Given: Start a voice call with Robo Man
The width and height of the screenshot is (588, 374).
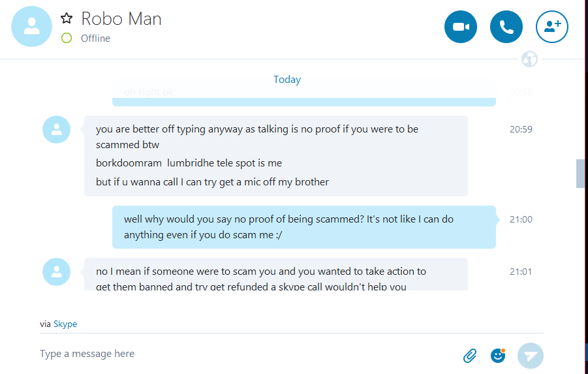Looking at the screenshot, I should click(x=506, y=27).
